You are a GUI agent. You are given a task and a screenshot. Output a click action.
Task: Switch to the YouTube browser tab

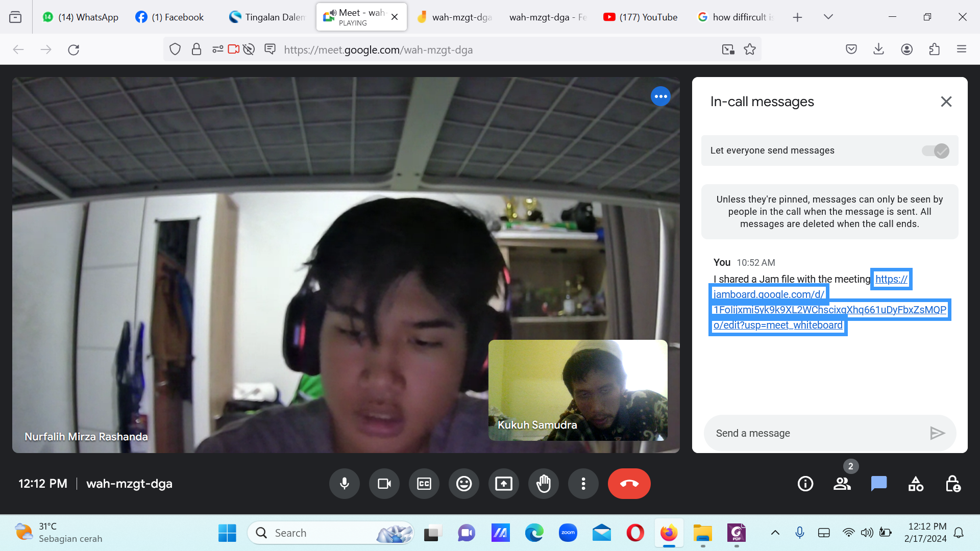(641, 17)
